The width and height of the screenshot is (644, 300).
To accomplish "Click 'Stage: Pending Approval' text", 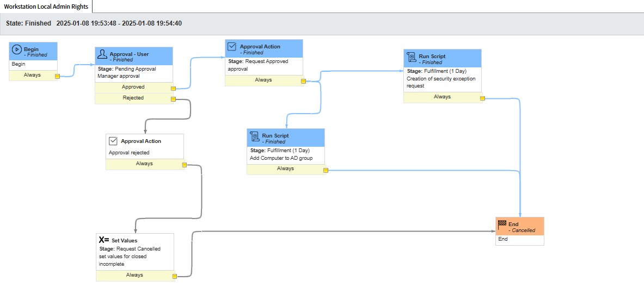I will pyautogui.click(x=127, y=69).
